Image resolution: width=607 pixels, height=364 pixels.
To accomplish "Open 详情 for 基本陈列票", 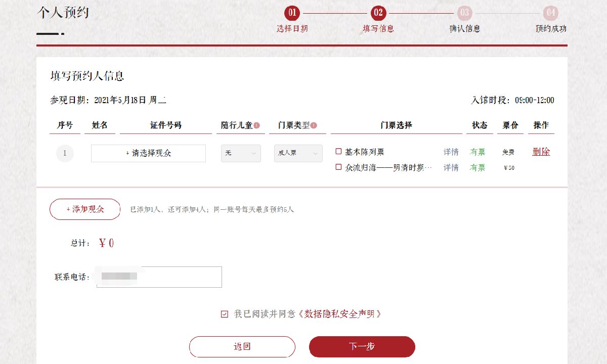I will (x=451, y=152).
